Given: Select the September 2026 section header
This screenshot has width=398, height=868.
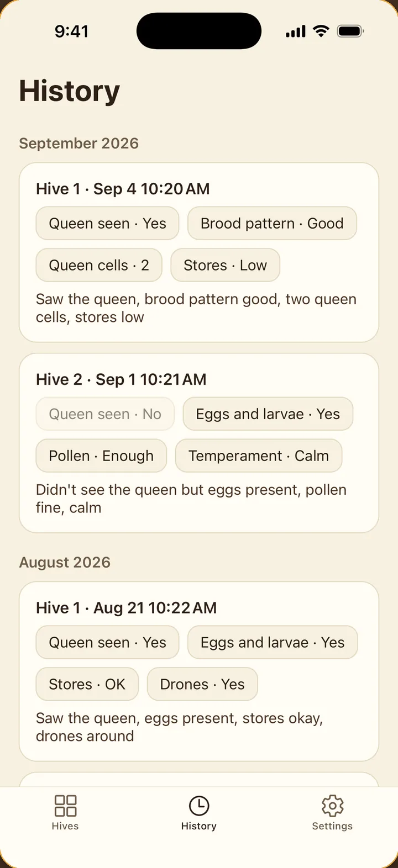Looking at the screenshot, I should [79, 144].
